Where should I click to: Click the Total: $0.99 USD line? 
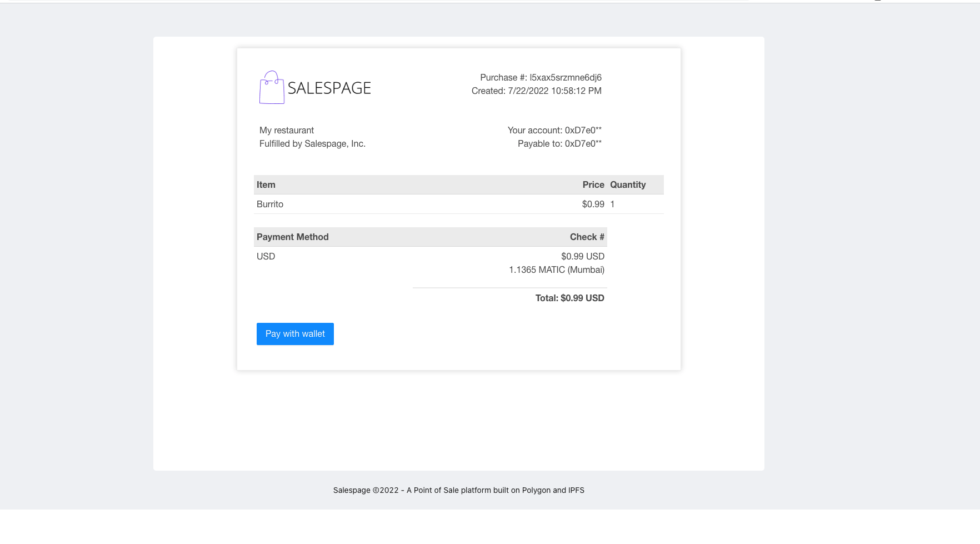(570, 298)
